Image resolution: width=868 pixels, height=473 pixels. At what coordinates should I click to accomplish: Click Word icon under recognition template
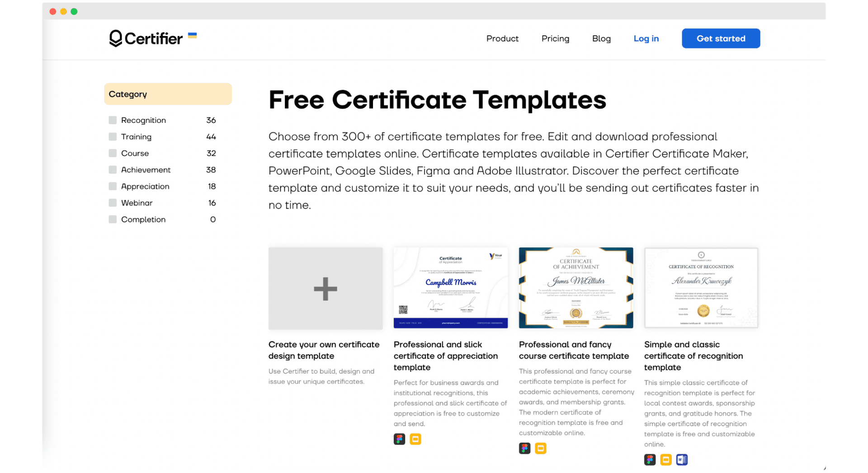click(x=682, y=460)
